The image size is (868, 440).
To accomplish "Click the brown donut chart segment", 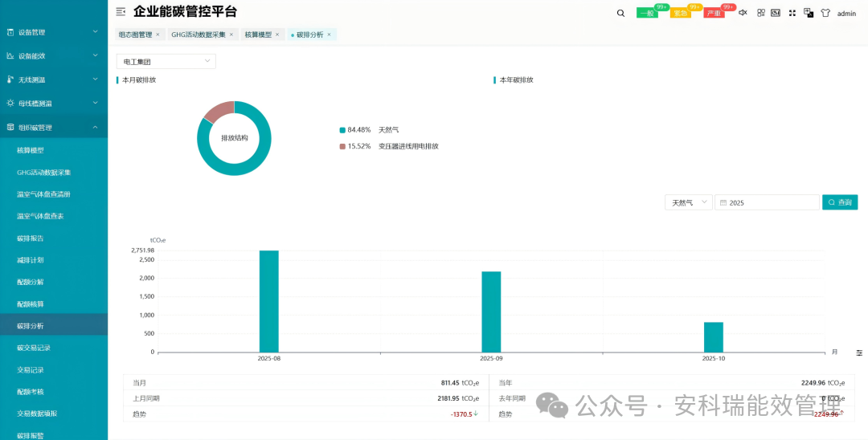I will click(x=220, y=111).
